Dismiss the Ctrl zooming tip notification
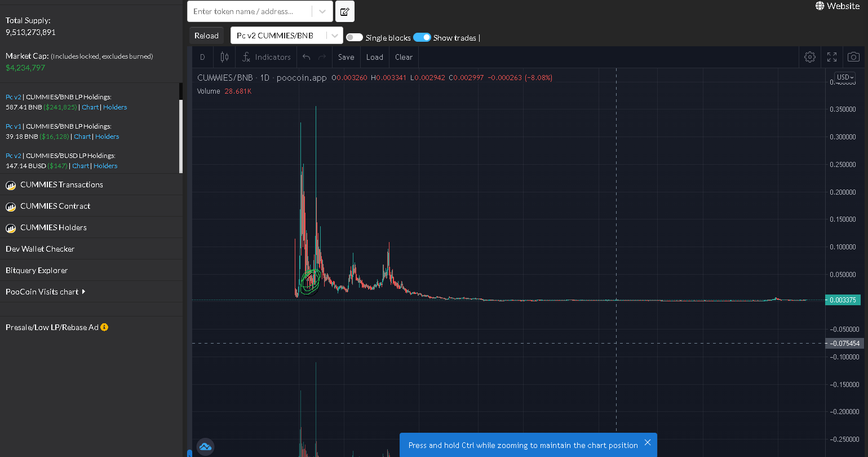Image resolution: width=868 pixels, height=457 pixels. (x=648, y=442)
